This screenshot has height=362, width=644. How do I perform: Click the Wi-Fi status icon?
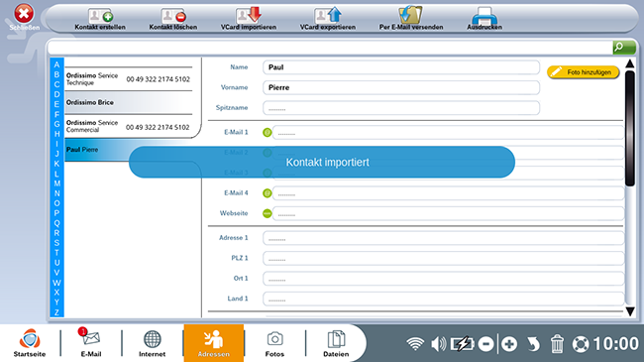415,344
